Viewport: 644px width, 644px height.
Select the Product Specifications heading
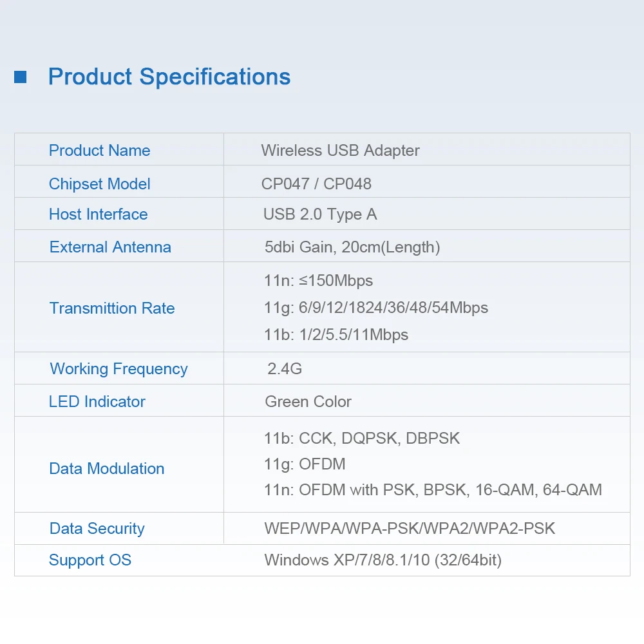click(169, 77)
